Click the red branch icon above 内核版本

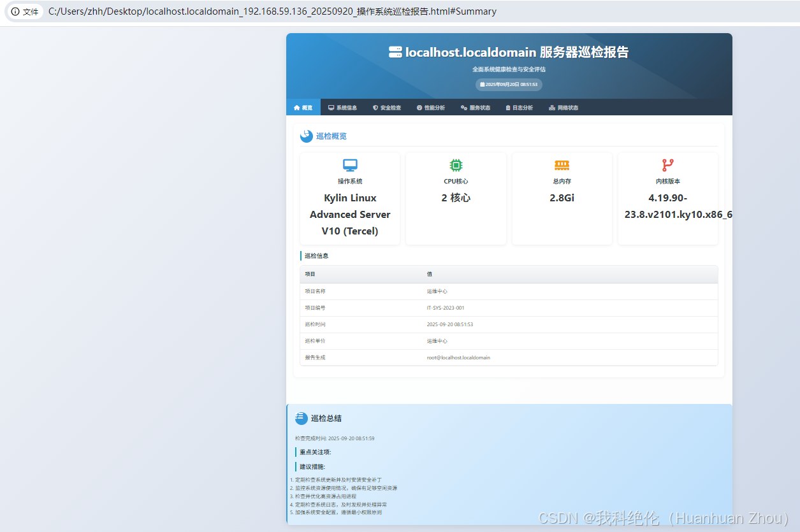[x=667, y=166]
